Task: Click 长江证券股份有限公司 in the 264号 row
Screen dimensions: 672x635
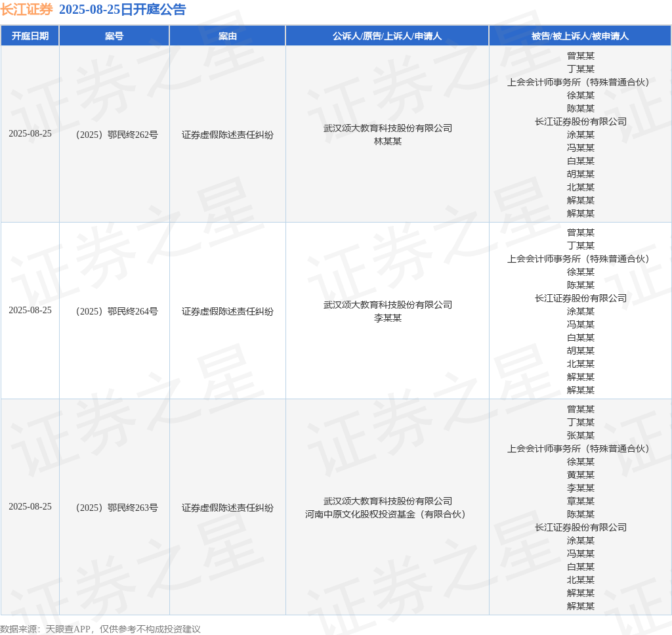Action: pos(581,298)
